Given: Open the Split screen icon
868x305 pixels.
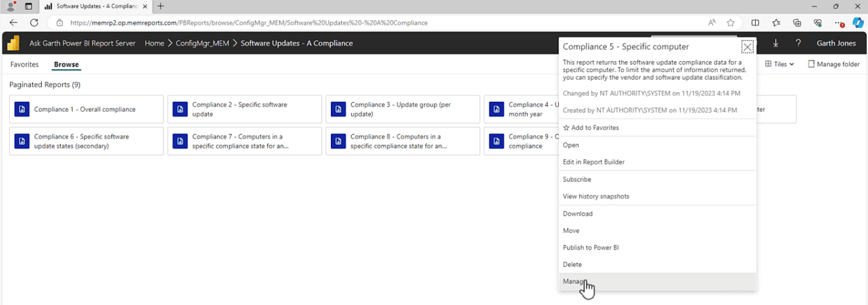Looking at the screenshot, I should tap(755, 22).
